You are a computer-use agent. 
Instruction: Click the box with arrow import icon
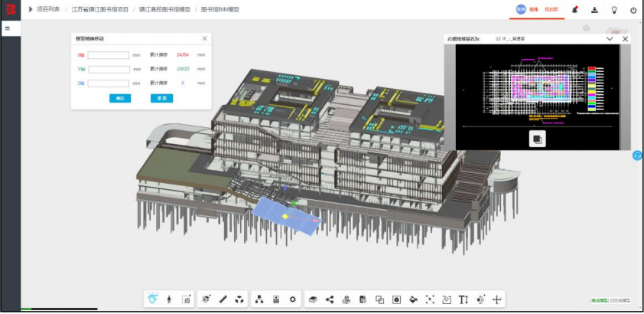[447, 299]
